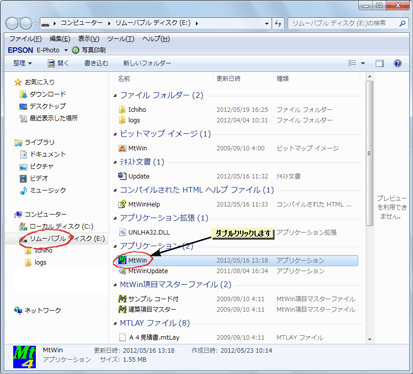Select the サンプル コード付 master file
The height and width of the screenshot is (374, 413).
[x=148, y=299]
